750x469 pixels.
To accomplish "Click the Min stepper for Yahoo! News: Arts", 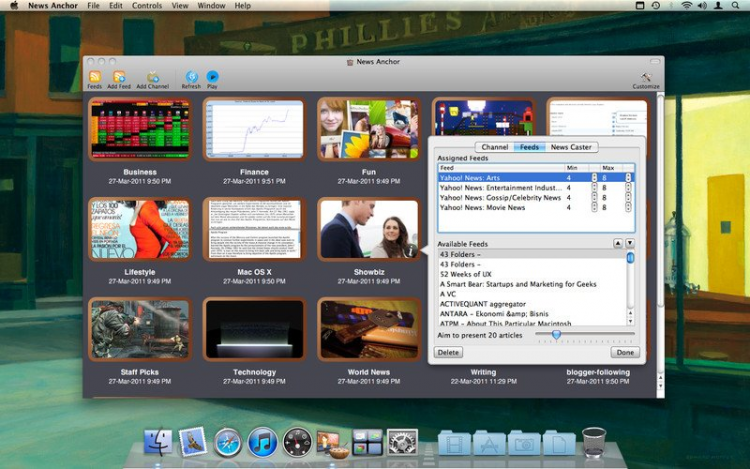I will [x=594, y=178].
